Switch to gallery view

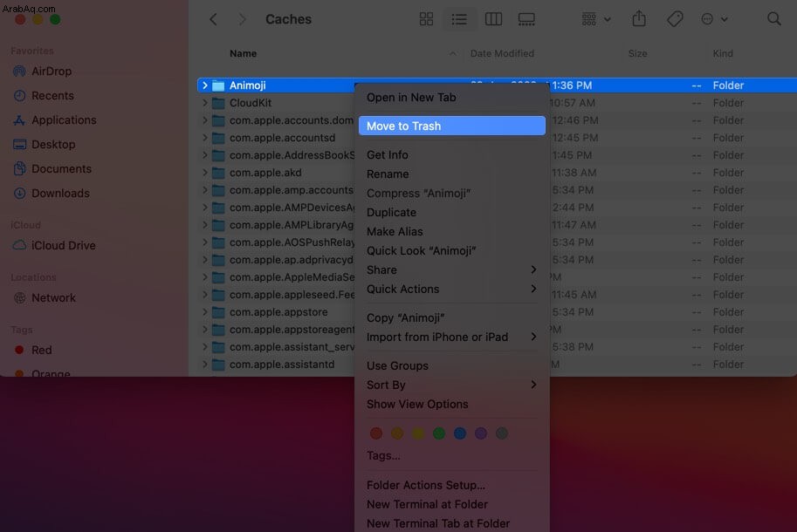[x=526, y=19]
